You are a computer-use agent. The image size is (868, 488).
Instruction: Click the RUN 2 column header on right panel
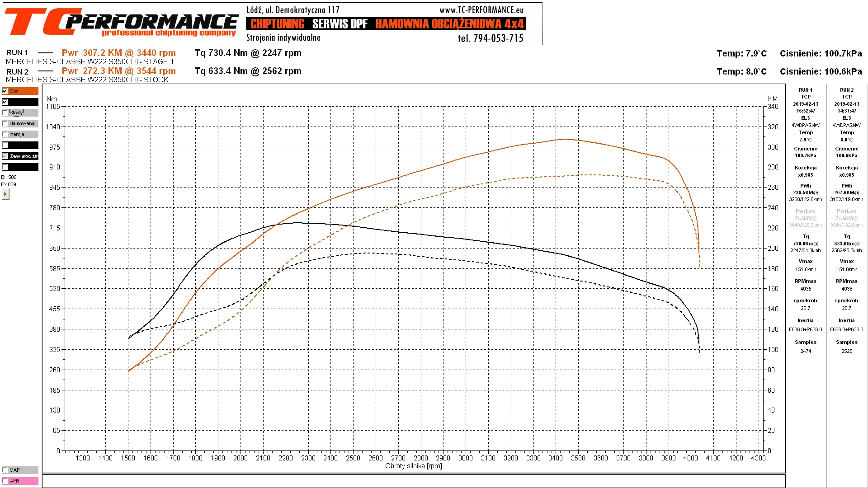click(846, 90)
